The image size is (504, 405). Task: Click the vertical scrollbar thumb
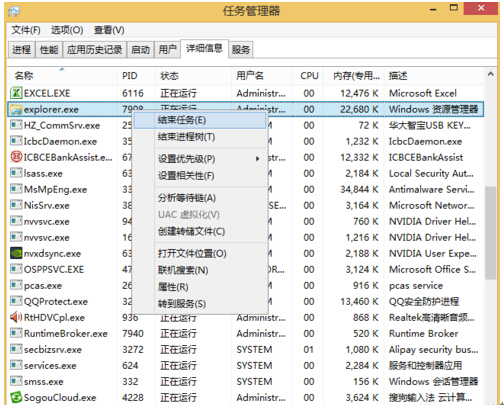490,233
